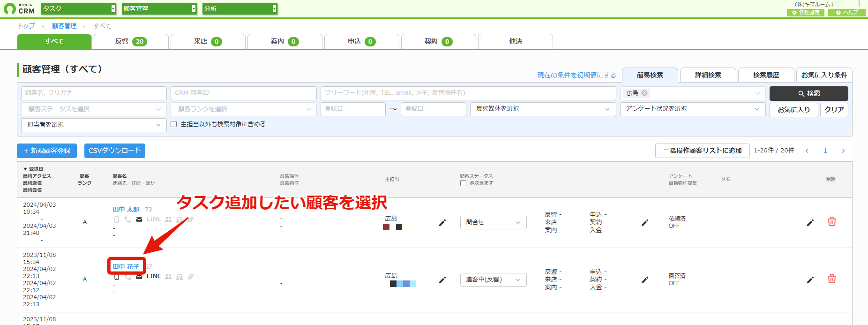Expand the 反響媒体を選択 dropdown
The width and height of the screenshot is (868, 325).
tap(543, 109)
